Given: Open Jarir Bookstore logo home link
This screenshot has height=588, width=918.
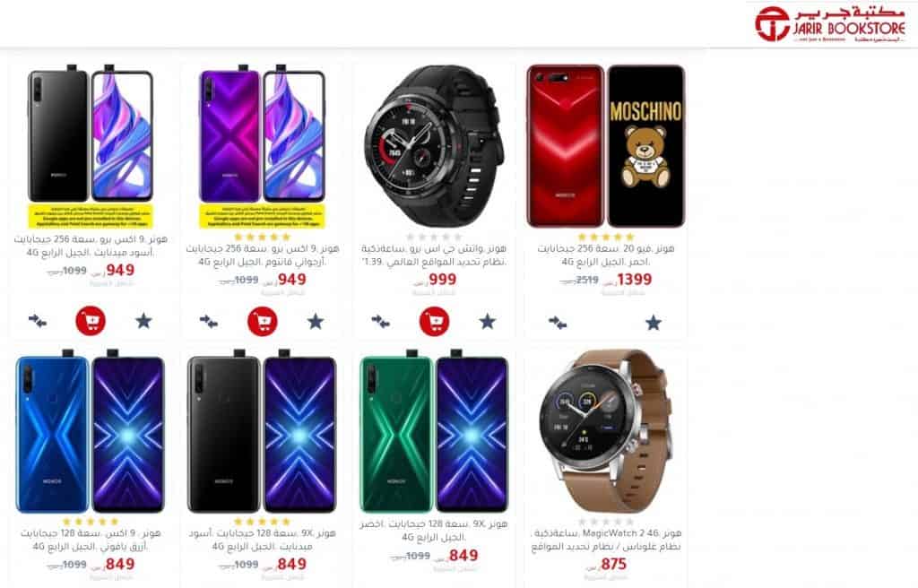Looking at the screenshot, I should point(830,24).
